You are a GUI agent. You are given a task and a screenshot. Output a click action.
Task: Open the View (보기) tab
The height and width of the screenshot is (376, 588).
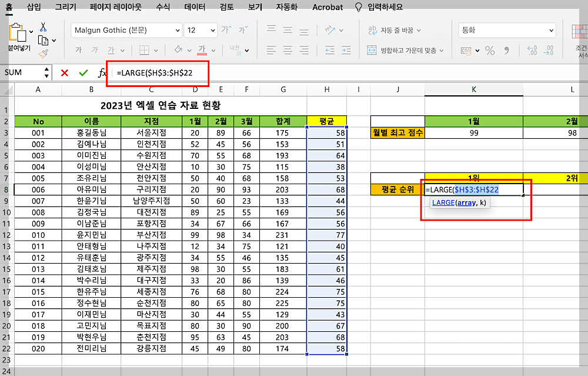(255, 6)
